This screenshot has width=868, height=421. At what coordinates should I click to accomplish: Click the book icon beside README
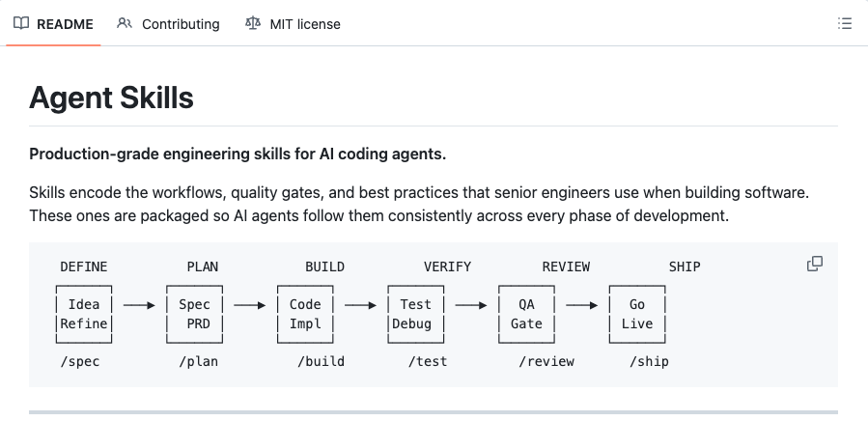pos(21,23)
